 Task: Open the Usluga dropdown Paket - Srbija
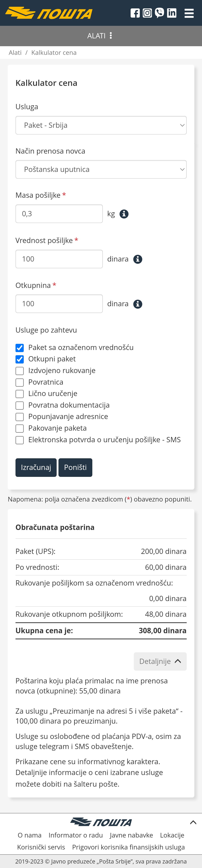coord(101,125)
